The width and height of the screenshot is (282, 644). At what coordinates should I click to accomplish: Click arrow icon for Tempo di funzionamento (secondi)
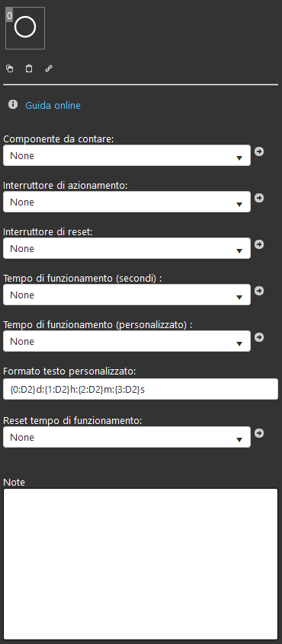[x=259, y=291]
